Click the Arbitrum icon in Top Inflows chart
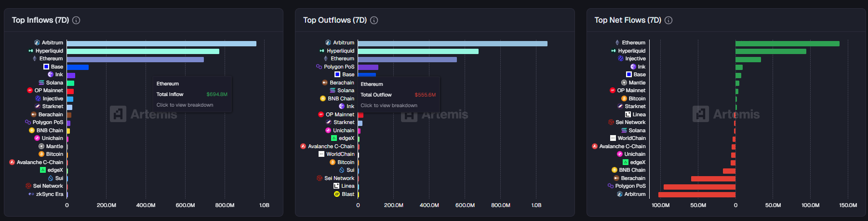Screen dimensions: 868x221 (37, 42)
